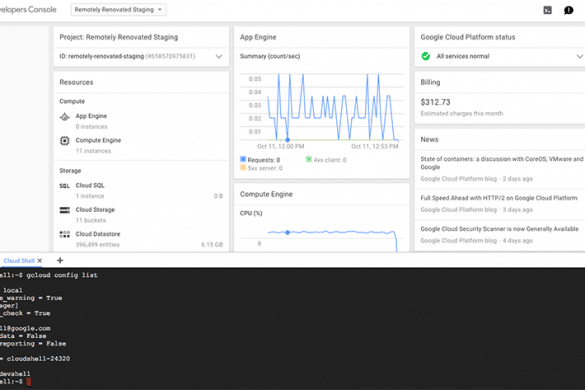Open Full Speed Ahead with HTTP/2 article
This screenshot has width=585, height=390.
click(x=499, y=198)
